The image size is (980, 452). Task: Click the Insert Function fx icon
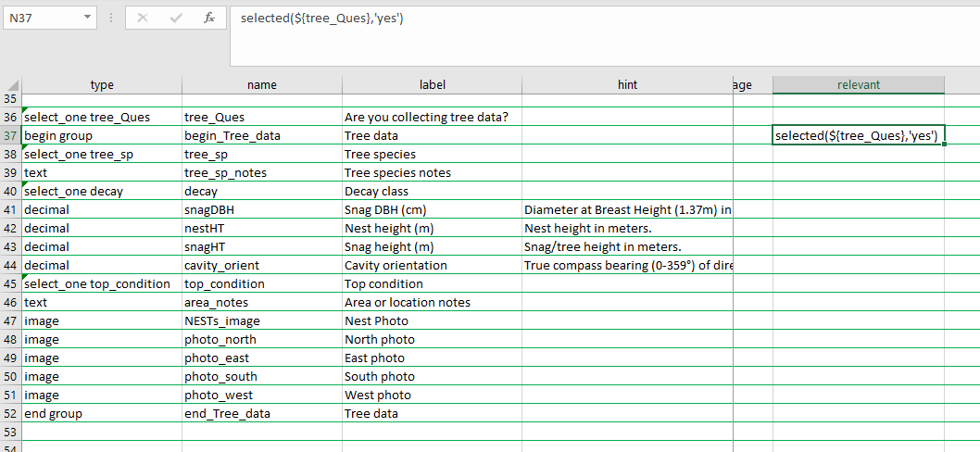pos(209,18)
